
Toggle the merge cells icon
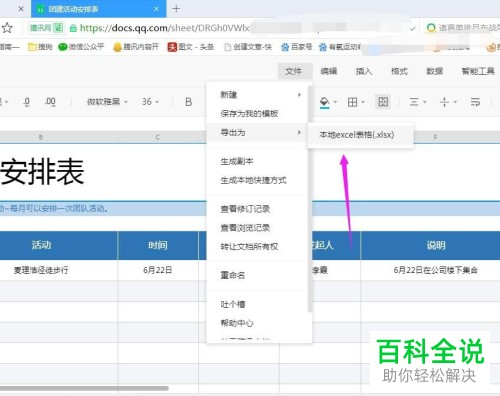click(x=383, y=102)
